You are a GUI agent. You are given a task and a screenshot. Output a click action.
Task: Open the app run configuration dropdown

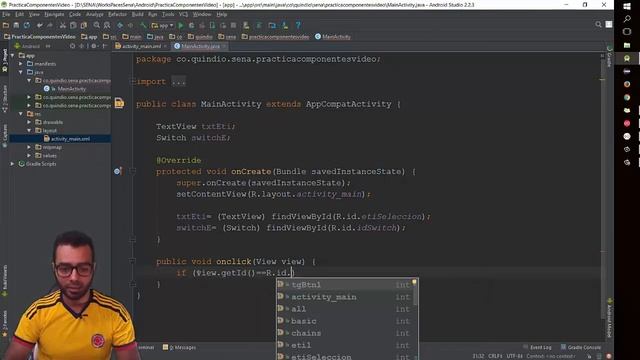(x=162, y=25)
